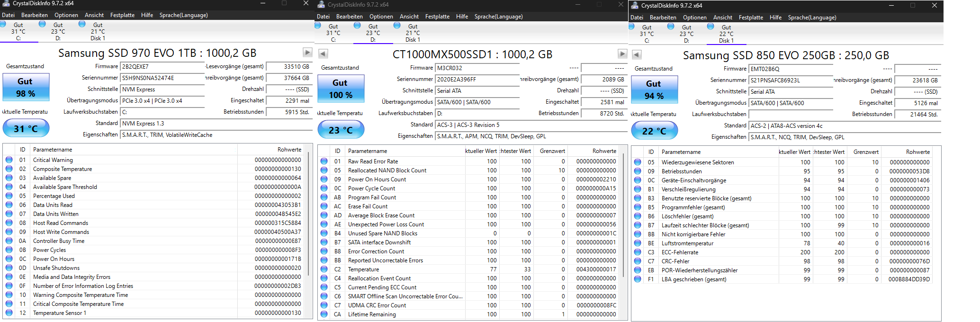
Task: Click the 22 °C temperature button
Action: coord(654,131)
